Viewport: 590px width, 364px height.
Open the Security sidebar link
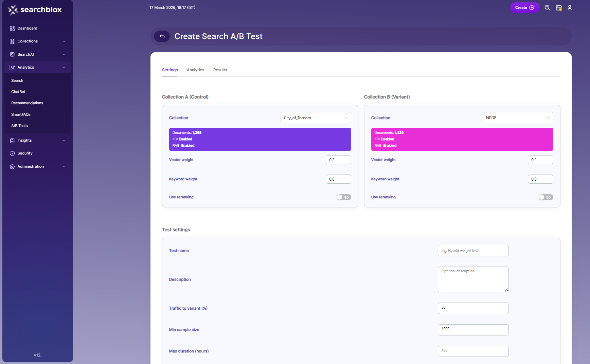pos(25,153)
